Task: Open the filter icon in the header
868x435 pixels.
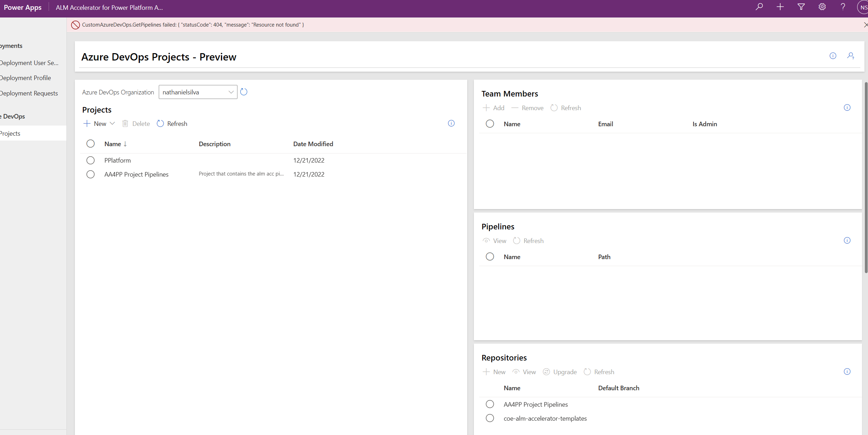Action: pos(801,7)
